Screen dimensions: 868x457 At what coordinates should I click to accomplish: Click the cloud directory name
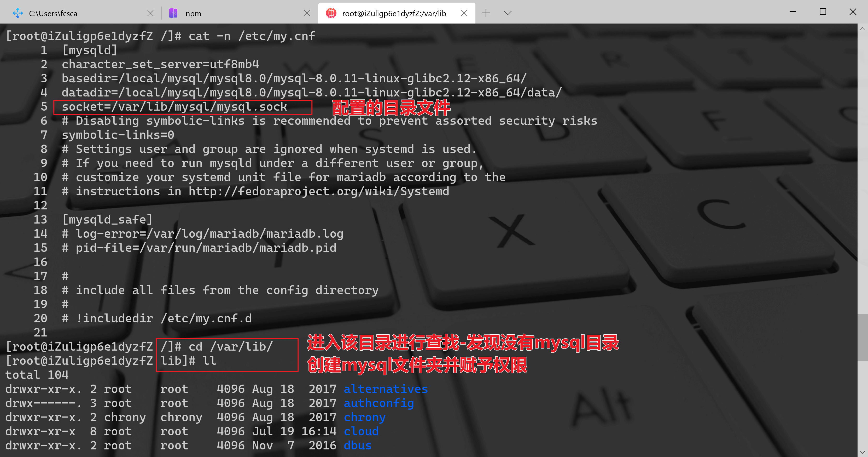[x=361, y=432]
